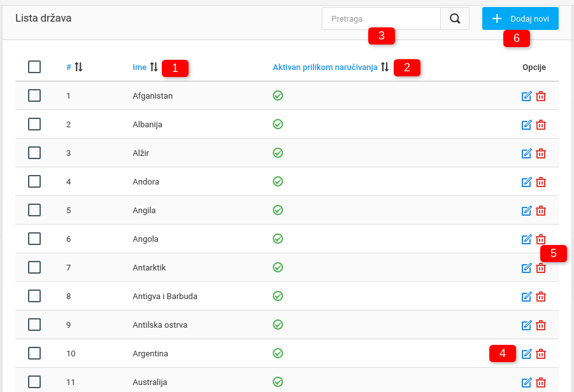Select the checkbox next to Antarktik
The height and width of the screenshot is (392, 574).
[34, 267]
